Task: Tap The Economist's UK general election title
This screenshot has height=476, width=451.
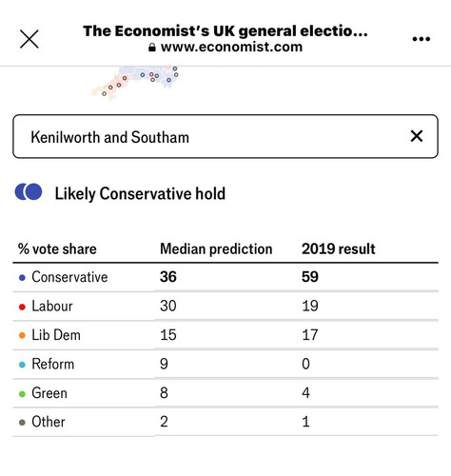Action: (225, 31)
